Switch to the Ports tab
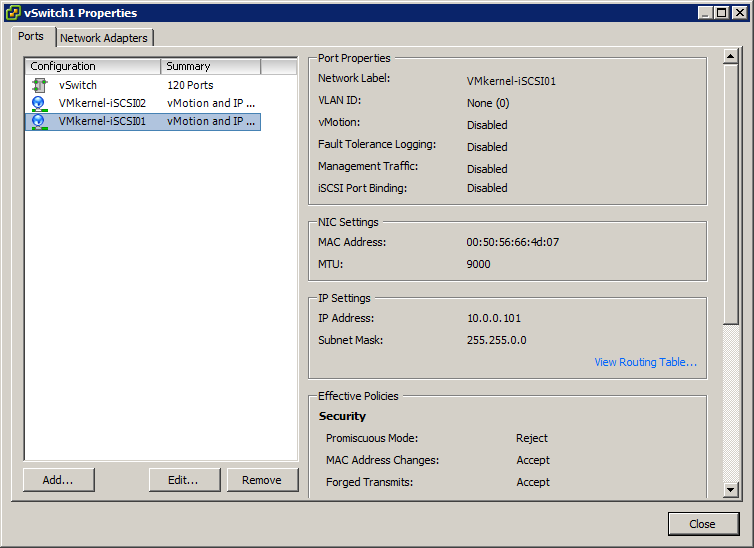The image size is (754, 548). [x=31, y=37]
